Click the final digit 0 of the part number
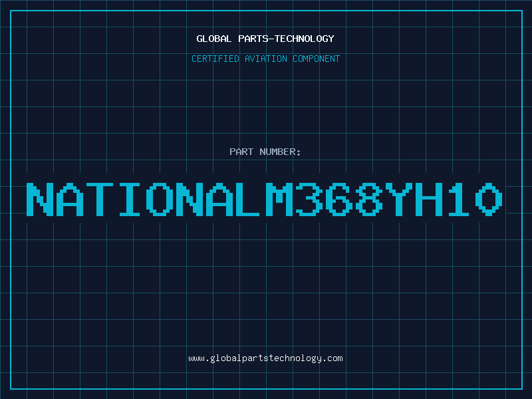532x399 pixels. coord(489,199)
